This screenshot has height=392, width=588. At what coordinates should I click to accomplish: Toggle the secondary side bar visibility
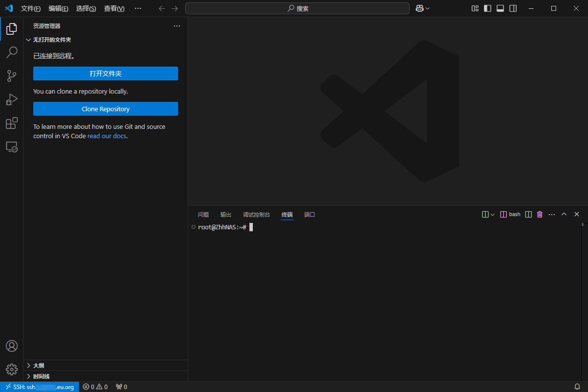click(x=513, y=8)
